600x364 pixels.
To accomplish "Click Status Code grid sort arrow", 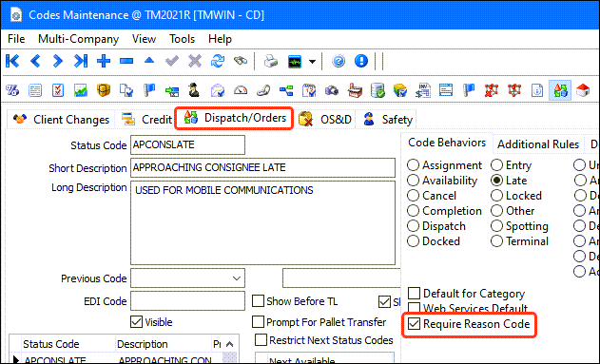I will point(229,344).
